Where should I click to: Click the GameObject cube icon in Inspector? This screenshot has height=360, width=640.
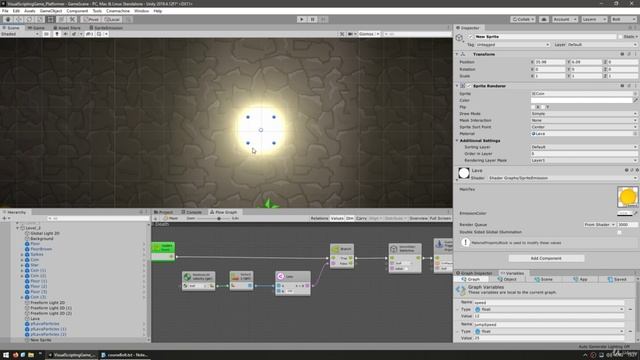click(460, 38)
